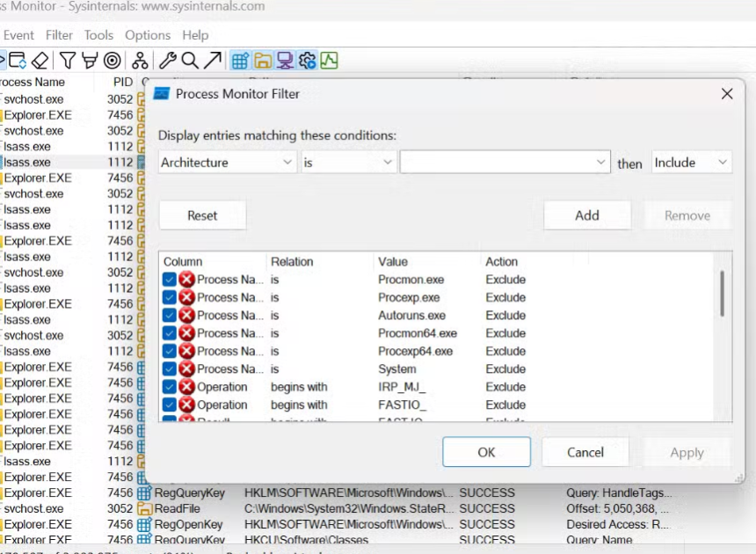The height and width of the screenshot is (554, 756).
Task: Click the wrench tool icon in toolbar
Action: pyautogui.click(x=168, y=61)
